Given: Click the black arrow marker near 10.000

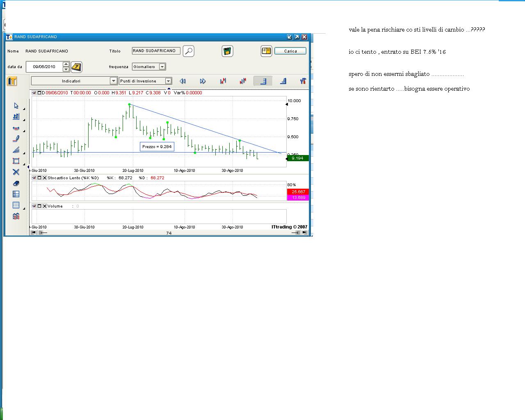Looking at the screenshot, I should (286, 105).
